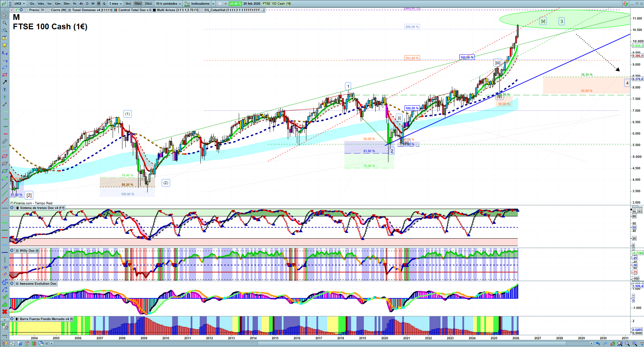Open the '1 mes' timeframe dropdown
This screenshot has height=347, width=644.
(x=115, y=4)
